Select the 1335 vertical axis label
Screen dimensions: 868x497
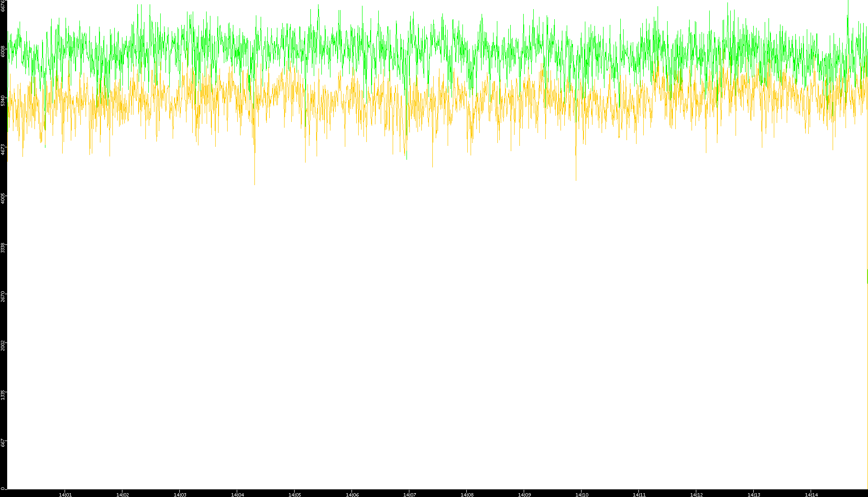(3, 394)
